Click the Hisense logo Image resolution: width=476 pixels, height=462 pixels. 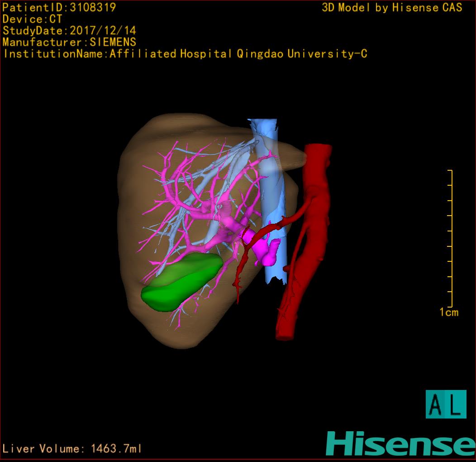click(400, 443)
